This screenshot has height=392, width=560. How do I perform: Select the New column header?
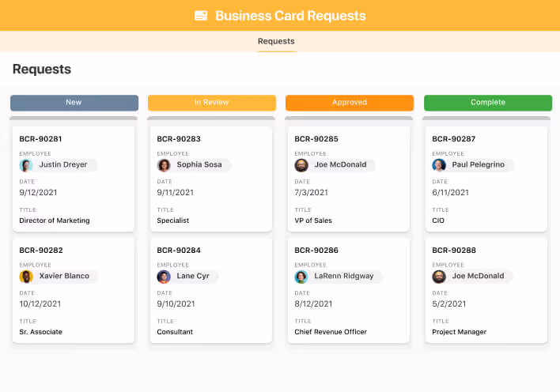point(74,103)
